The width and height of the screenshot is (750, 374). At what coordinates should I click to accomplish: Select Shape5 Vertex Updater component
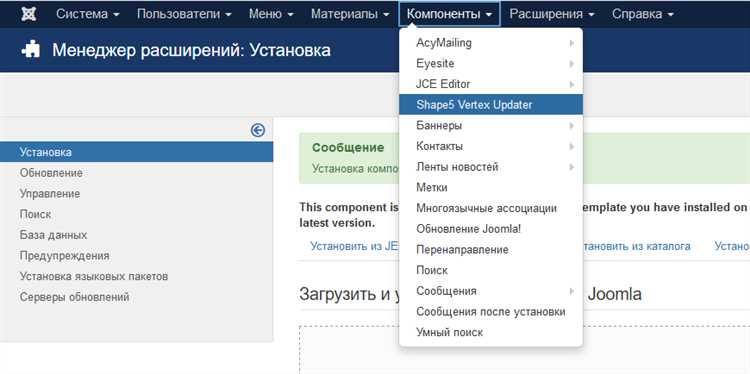point(491,105)
